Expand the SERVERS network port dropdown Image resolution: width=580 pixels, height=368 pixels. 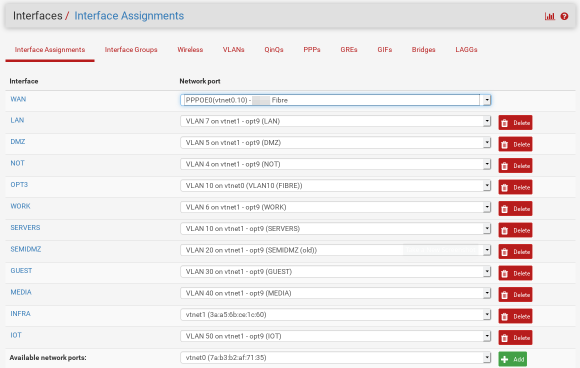pyautogui.click(x=335, y=229)
